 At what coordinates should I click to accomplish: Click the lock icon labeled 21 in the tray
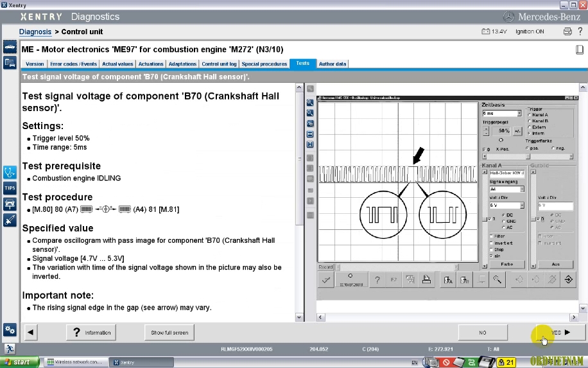coord(506,362)
